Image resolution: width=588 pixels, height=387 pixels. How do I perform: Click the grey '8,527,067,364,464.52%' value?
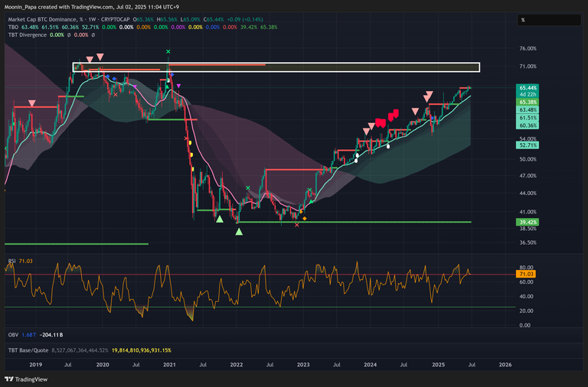[80, 350]
